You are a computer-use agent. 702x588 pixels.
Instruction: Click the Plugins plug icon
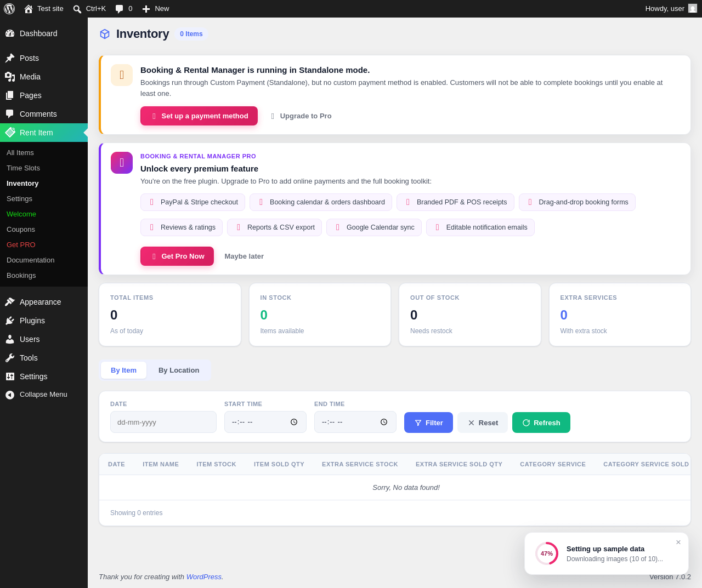coord(10,321)
